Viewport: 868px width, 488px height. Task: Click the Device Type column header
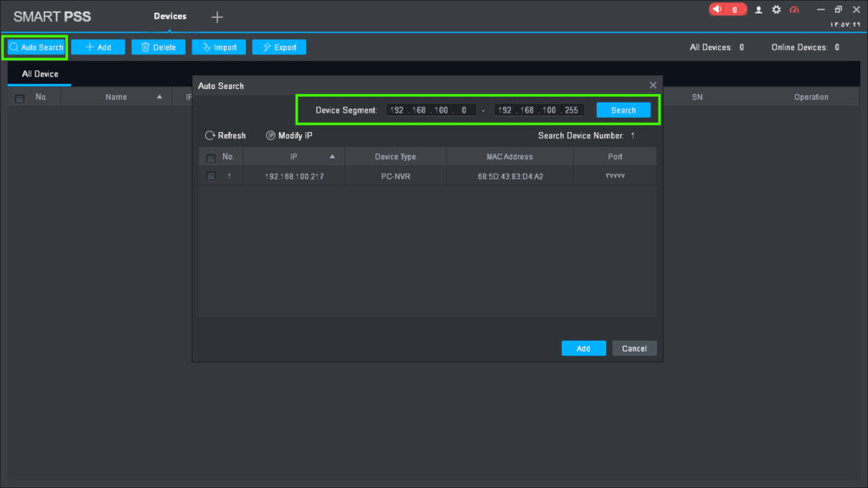(395, 157)
